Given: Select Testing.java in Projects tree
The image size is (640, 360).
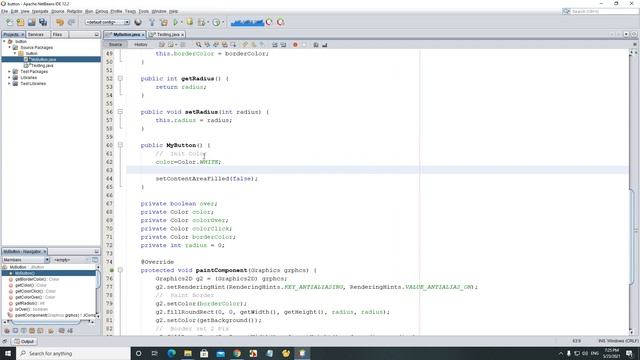Looking at the screenshot, I should [39, 65].
